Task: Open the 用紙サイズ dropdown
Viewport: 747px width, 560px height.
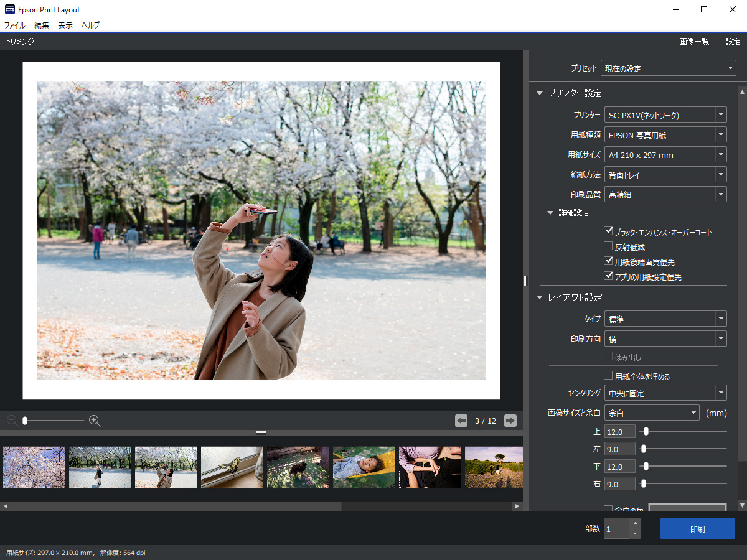Action: click(665, 154)
